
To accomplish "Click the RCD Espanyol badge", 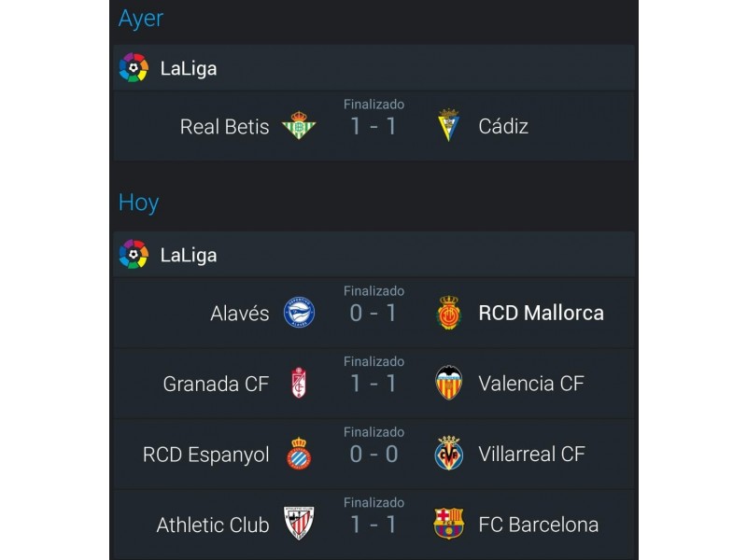I will pos(299,454).
